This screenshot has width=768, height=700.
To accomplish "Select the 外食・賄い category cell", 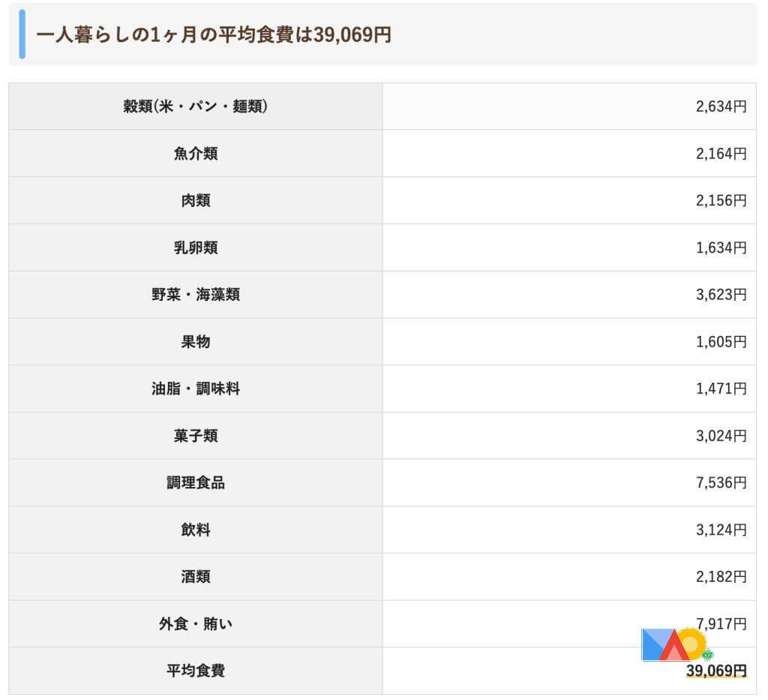I will (196, 623).
